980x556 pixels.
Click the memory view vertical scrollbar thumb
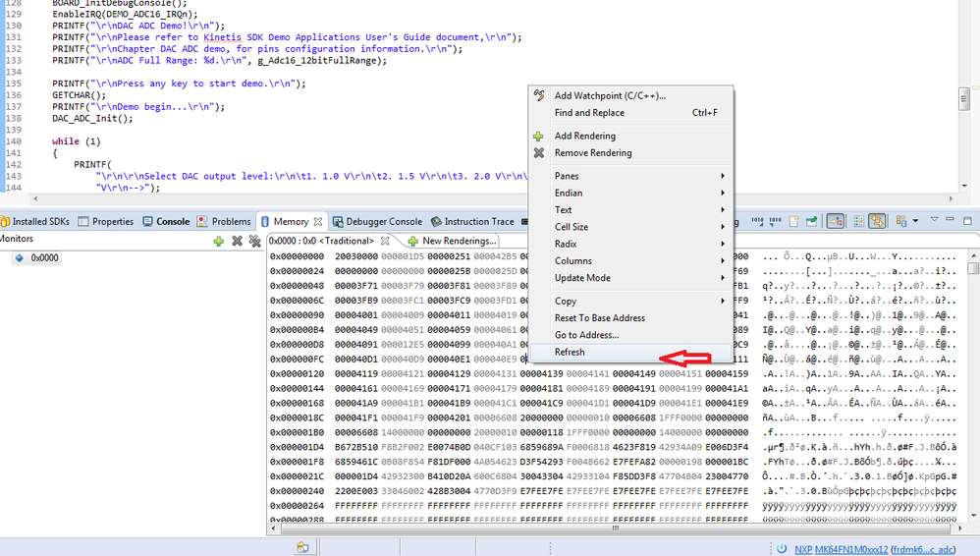click(x=973, y=267)
